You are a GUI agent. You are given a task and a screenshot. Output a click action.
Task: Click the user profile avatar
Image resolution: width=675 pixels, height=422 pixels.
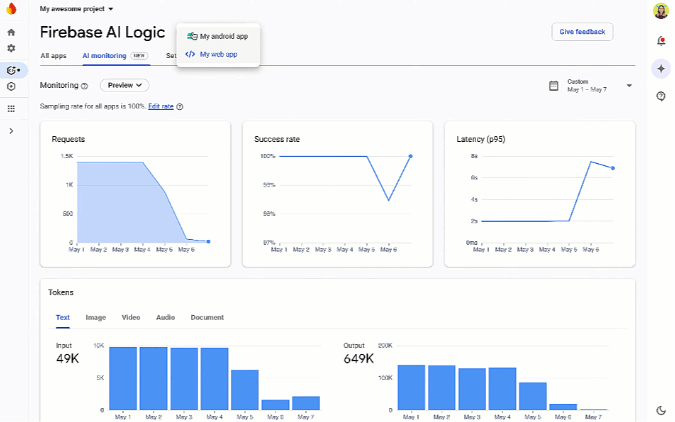pos(661,11)
